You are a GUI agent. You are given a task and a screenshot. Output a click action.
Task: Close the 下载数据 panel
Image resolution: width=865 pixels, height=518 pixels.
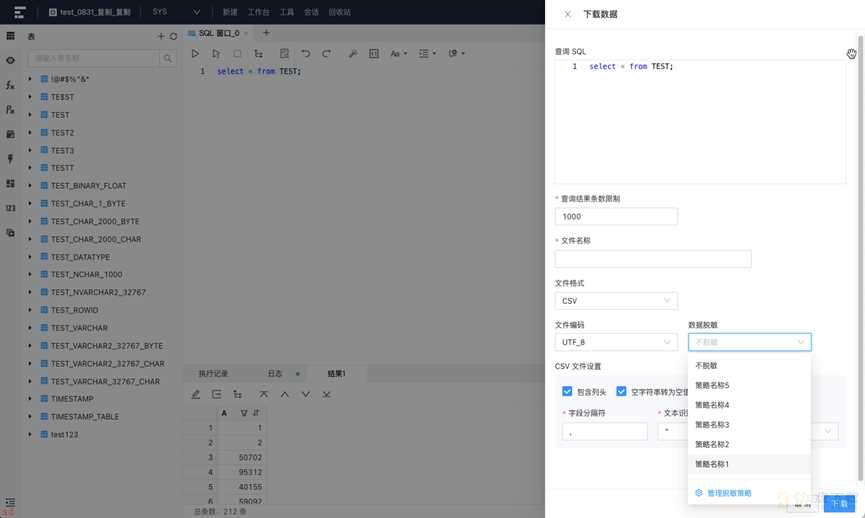568,14
